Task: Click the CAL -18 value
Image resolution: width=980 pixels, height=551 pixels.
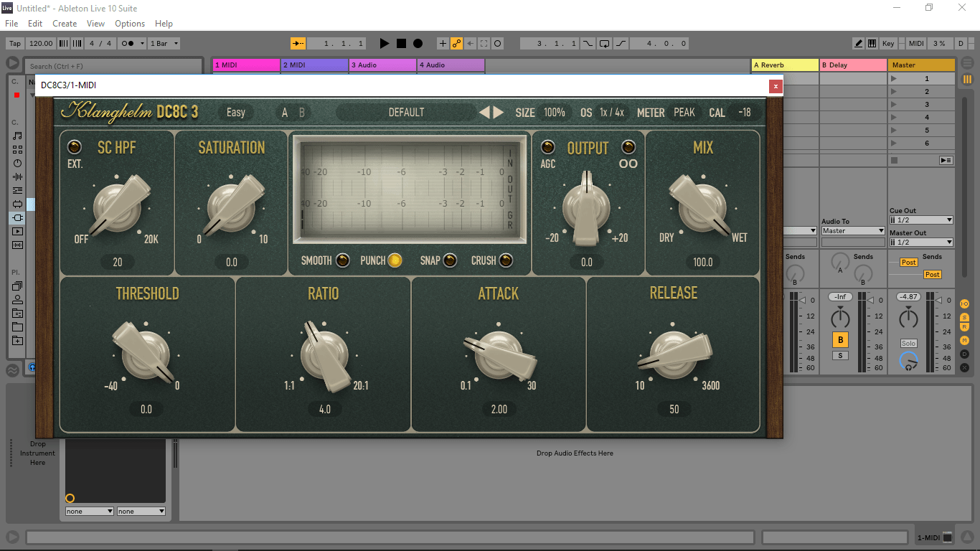Action: click(745, 113)
